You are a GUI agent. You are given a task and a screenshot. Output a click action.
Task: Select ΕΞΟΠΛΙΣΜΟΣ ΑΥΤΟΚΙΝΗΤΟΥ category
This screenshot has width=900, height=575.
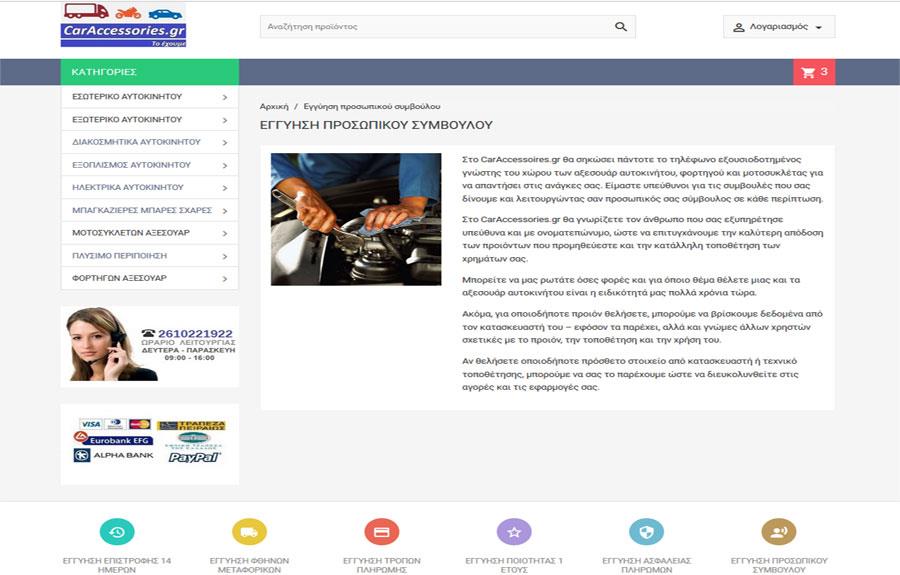pos(131,165)
